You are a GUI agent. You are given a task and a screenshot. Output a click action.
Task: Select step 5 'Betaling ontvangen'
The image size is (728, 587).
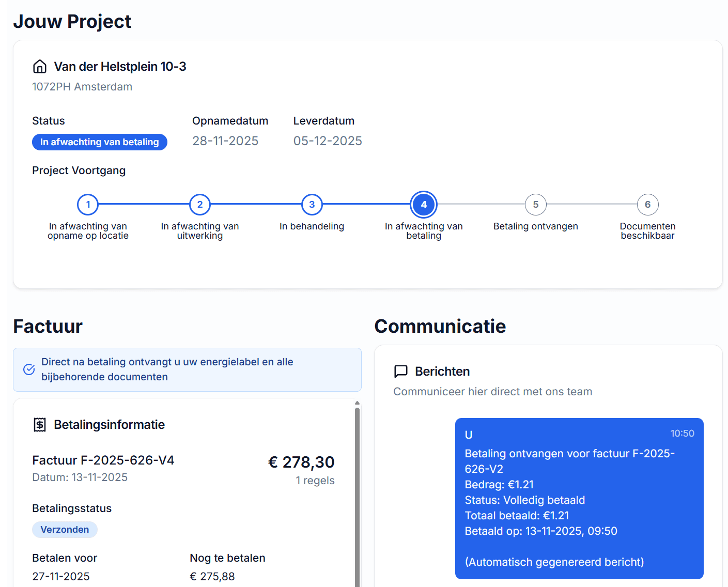coord(536,205)
